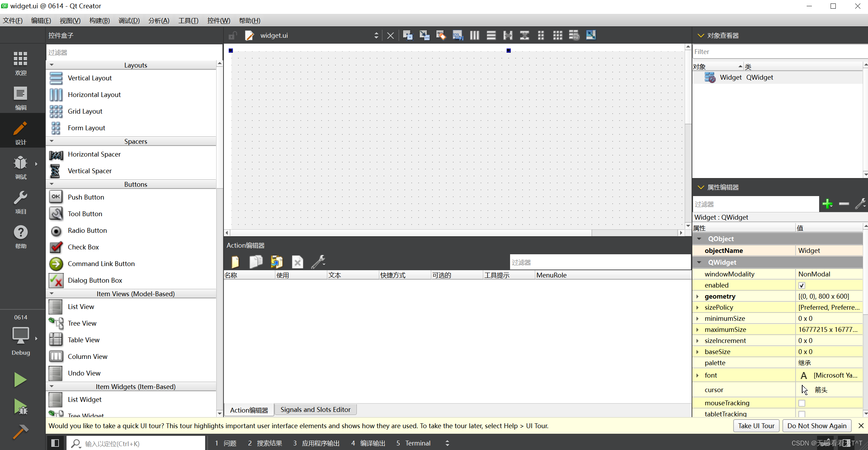This screenshot has height=450, width=868.
Task: Switch to Signals and Slots Editor tab
Action: point(315,410)
